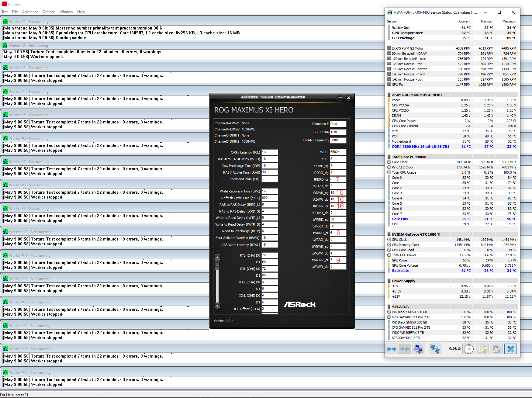Click the CPU Core Power bolt icon
This screenshot has width=532, height=398.
point(389,121)
